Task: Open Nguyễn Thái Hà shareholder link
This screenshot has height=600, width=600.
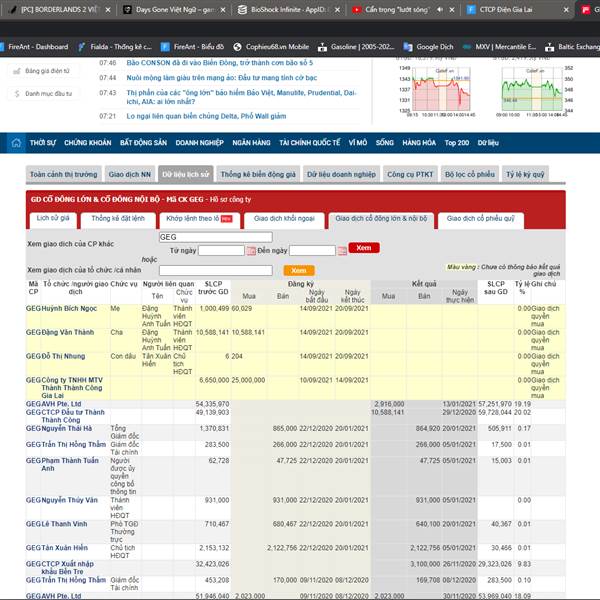Action: [x=67, y=429]
